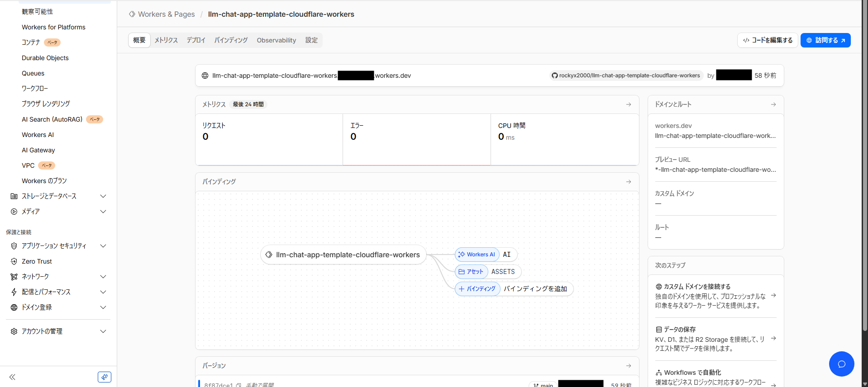Expand 配信とパフォーマンス chevron

click(103, 292)
